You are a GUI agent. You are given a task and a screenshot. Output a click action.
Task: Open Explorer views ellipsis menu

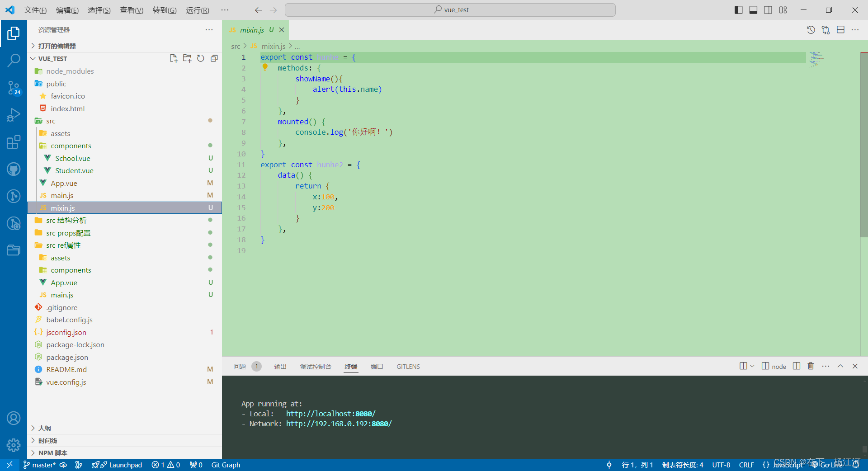[209, 30]
